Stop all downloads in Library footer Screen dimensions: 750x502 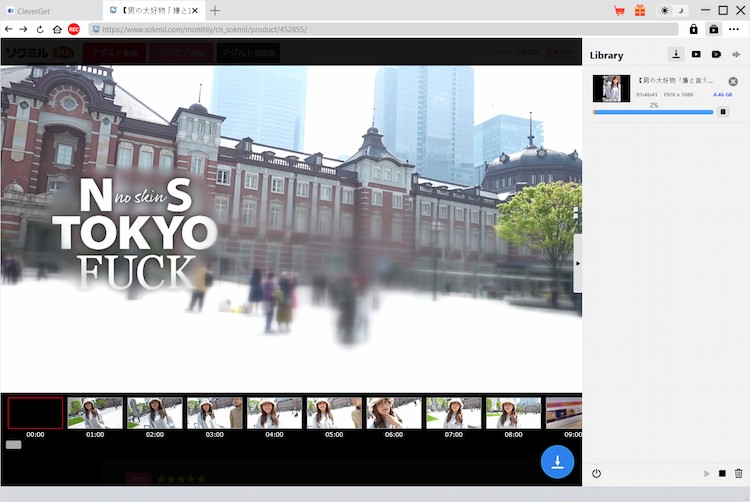click(722, 473)
